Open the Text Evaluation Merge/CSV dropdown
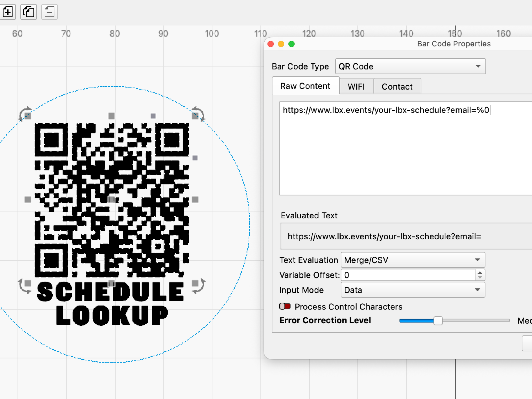 point(413,260)
